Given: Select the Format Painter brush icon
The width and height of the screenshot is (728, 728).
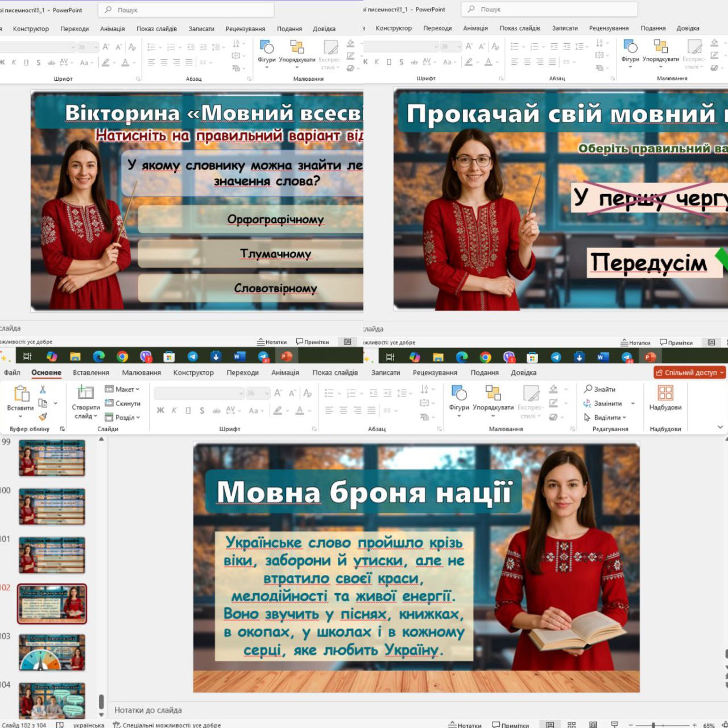Looking at the screenshot, I should coord(43,416).
